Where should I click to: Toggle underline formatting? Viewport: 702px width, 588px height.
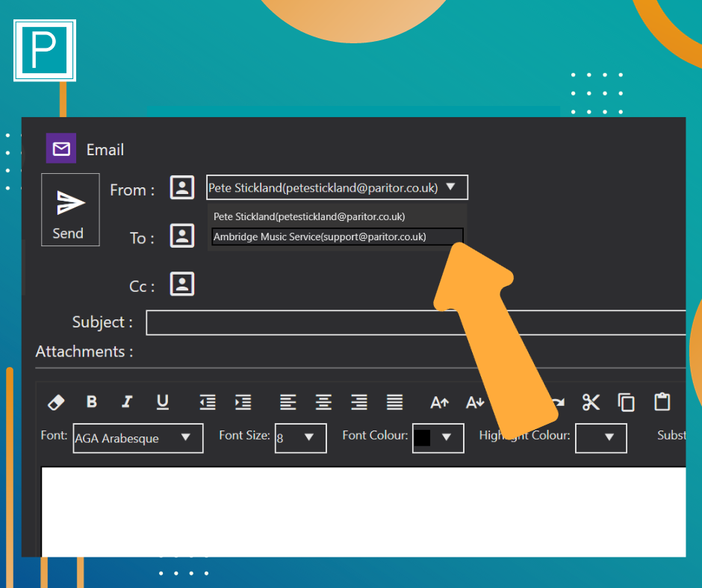tap(163, 402)
